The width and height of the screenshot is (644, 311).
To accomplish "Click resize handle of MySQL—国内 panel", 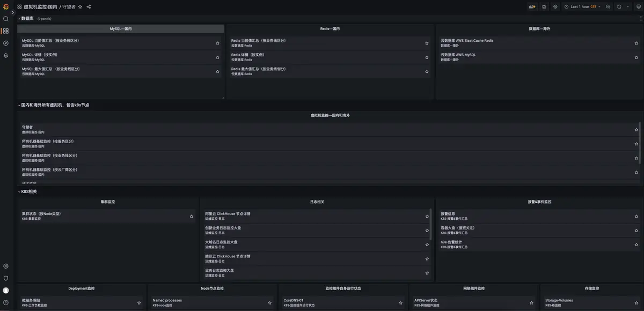I will point(222,97).
